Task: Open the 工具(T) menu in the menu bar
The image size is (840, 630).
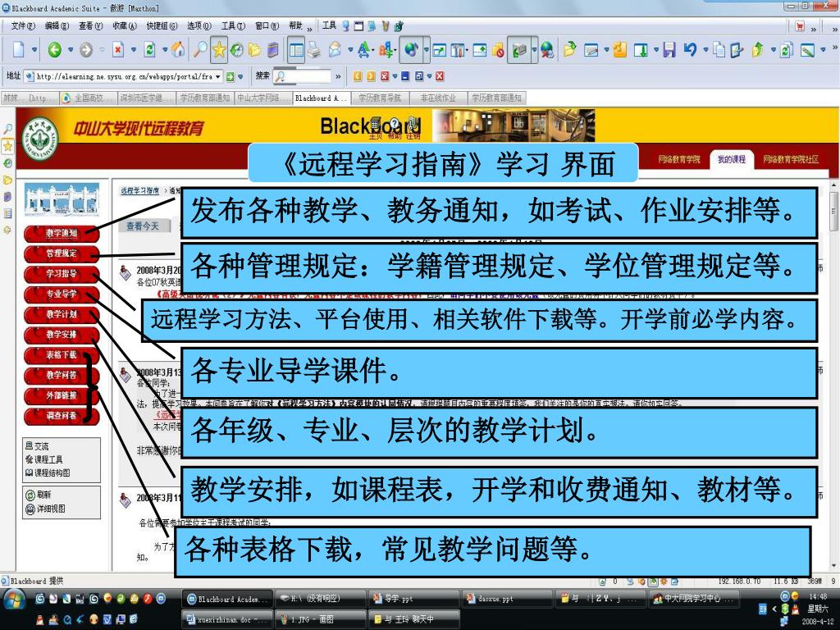Action: click(x=233, y=25)
